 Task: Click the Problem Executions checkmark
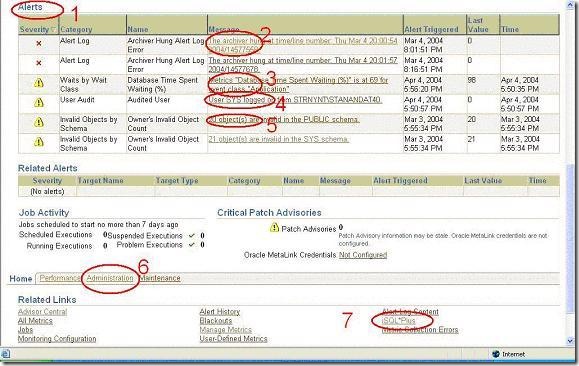(192, 245)
